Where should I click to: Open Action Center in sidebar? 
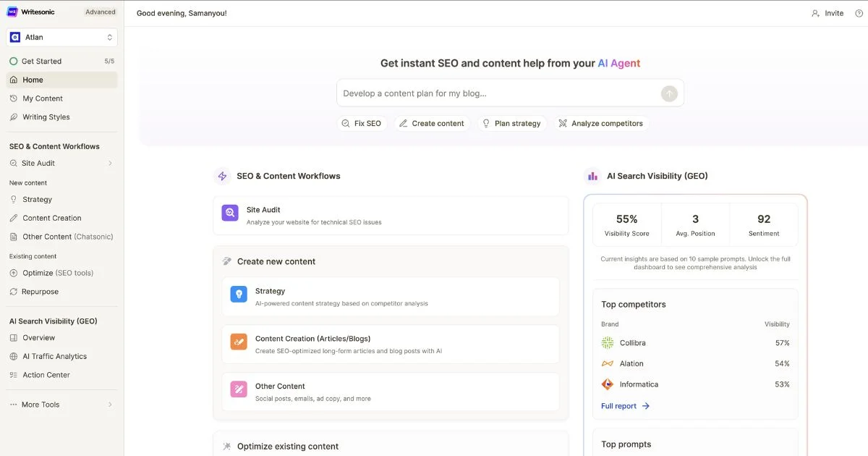click(62, 375)
